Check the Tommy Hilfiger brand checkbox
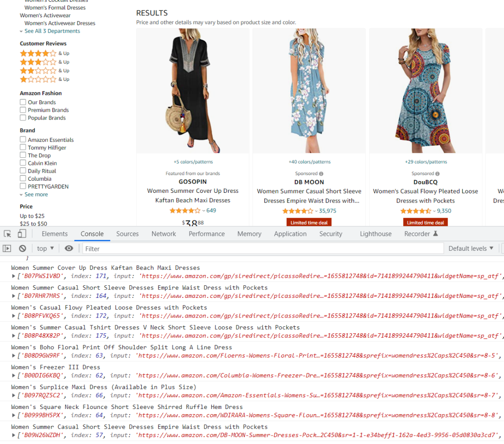This screenshot has width=504, height=444. tap(23, 147)
